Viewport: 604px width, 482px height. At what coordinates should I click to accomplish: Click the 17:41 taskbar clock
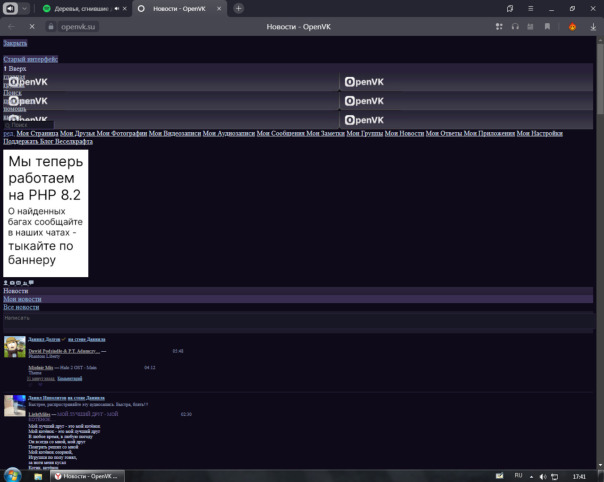(579, 477)
